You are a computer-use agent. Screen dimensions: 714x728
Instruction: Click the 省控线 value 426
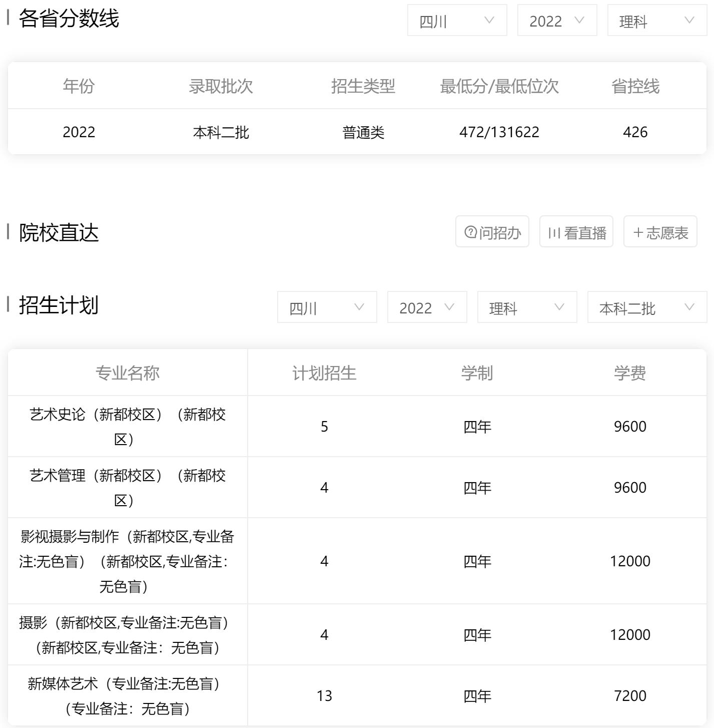point(634,132)
